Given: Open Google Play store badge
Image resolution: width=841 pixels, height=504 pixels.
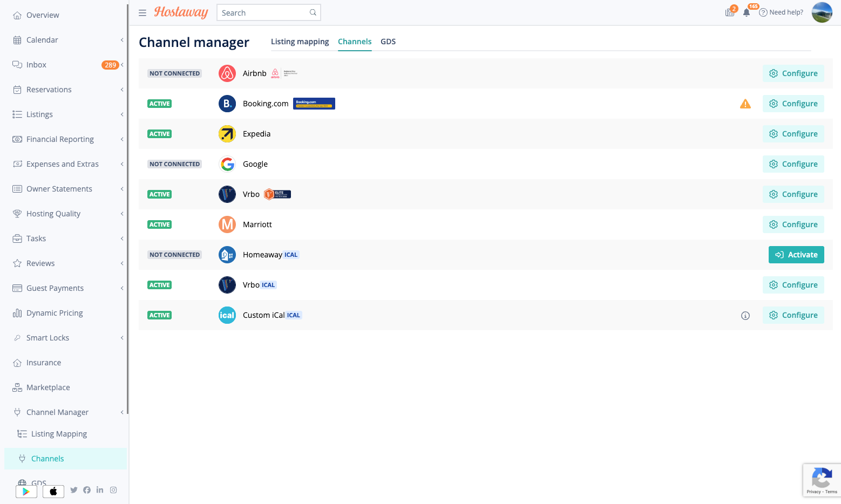Looking at the screenshot, I should 26,491.
